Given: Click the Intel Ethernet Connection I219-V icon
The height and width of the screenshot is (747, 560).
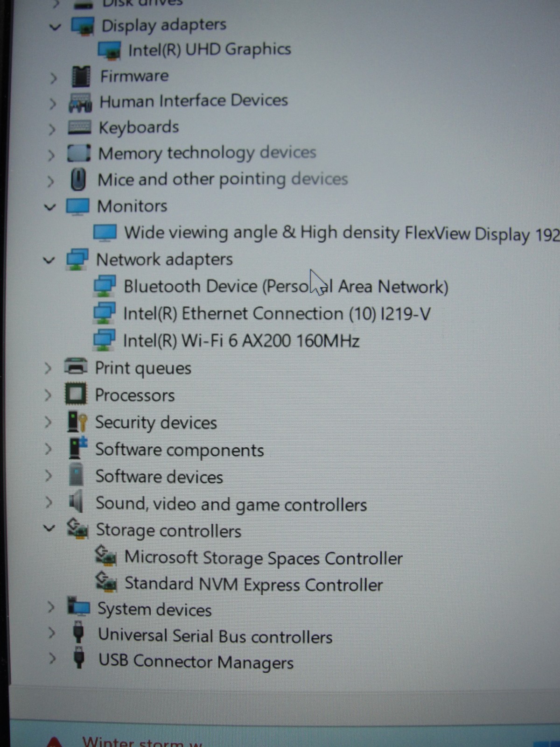Looking at the screenshot, I should (x=105, y=314).
